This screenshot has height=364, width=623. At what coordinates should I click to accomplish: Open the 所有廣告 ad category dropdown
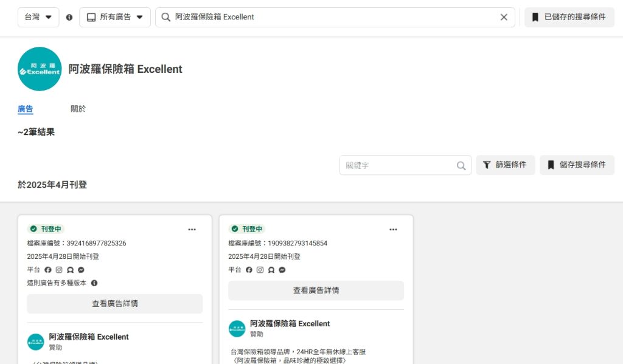[x=115, y=17]
